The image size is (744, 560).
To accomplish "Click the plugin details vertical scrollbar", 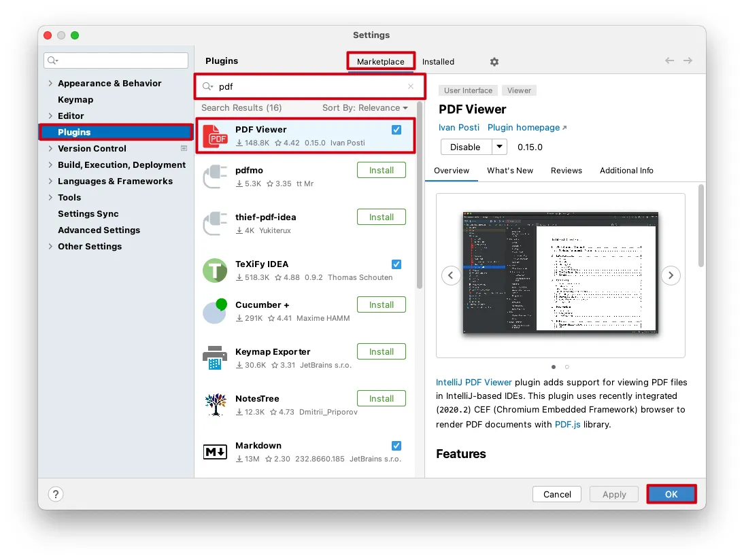I will click(x=701, y=226).
